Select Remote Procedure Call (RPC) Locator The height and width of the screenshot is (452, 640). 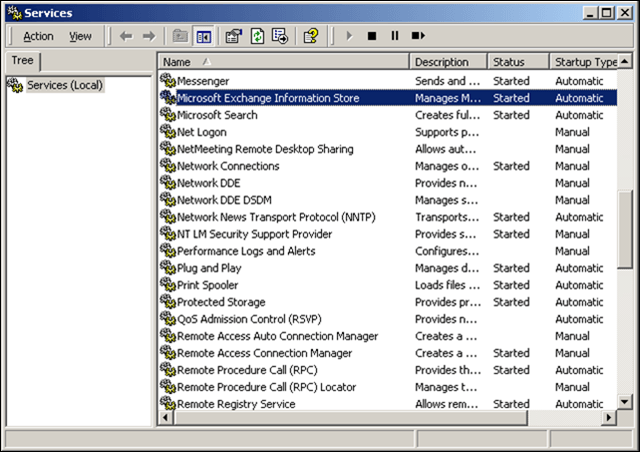click(388, 387)
